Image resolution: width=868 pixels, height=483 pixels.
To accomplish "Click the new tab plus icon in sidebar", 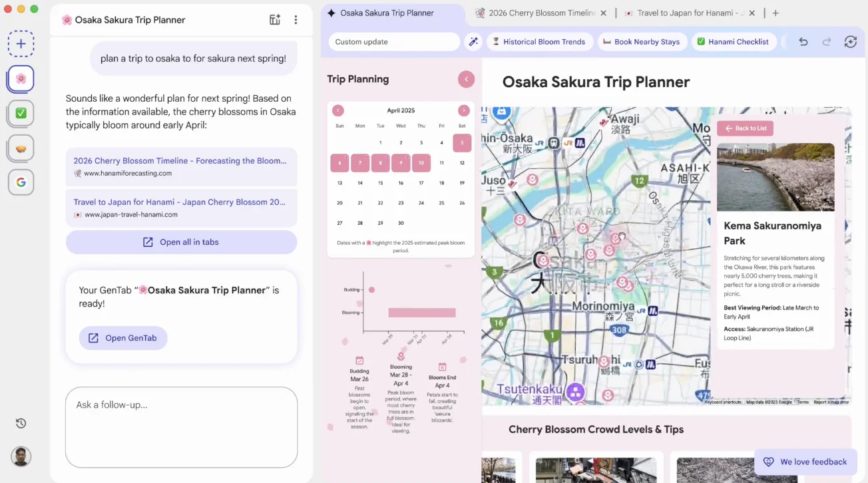I will (x=21, y=44).
